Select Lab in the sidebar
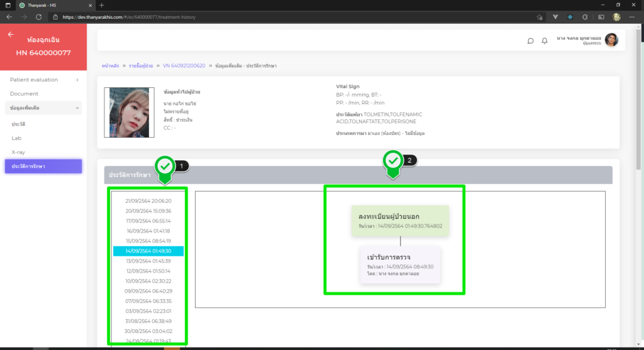The width and height of the screenshot is (644, 350). pos(16,138)
